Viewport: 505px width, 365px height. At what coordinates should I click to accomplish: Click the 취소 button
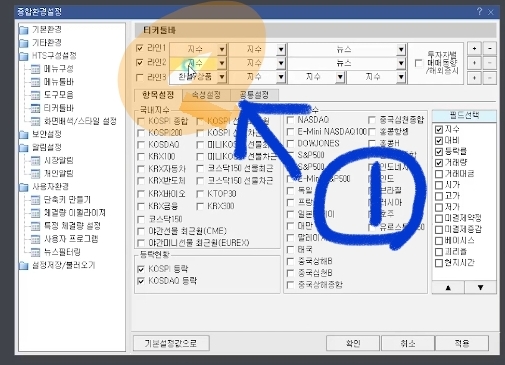[x=408, y=343]
